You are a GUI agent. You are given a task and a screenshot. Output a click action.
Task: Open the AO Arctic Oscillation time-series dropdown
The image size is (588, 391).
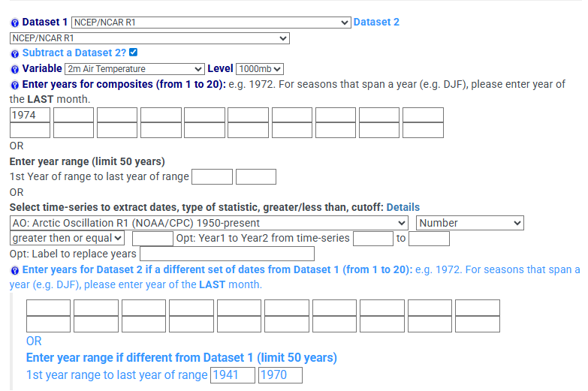click(210, 223)
